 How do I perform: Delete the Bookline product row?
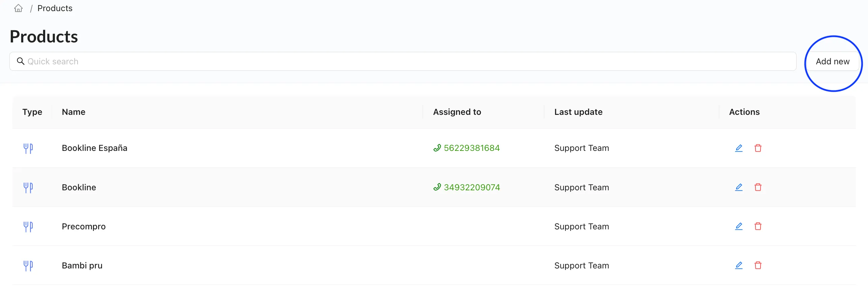coord(758,187)
